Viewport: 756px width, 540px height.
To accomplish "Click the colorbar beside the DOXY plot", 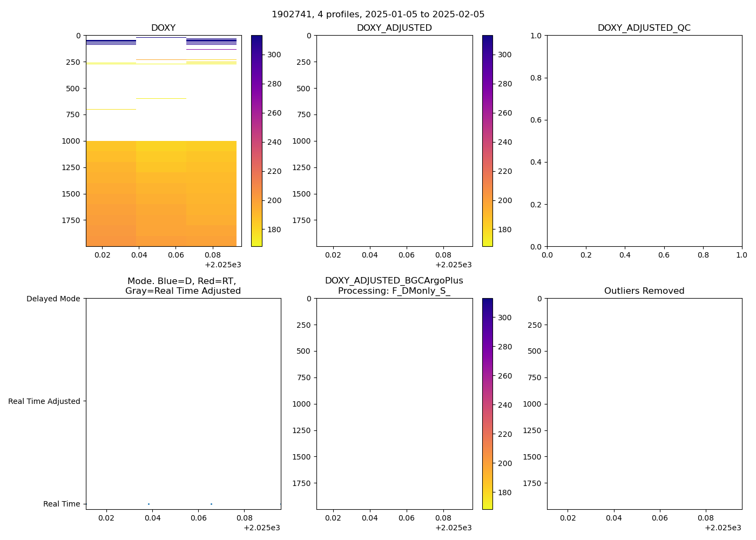I will (256, 140).
